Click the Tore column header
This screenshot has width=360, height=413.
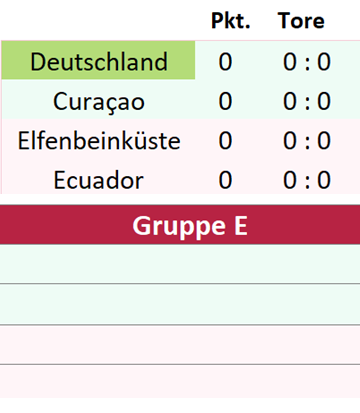(x=301, y=21)
